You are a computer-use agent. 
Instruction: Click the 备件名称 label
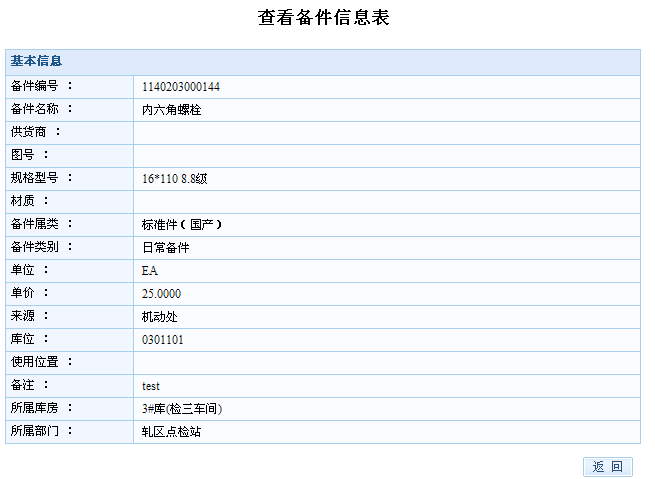35,109
